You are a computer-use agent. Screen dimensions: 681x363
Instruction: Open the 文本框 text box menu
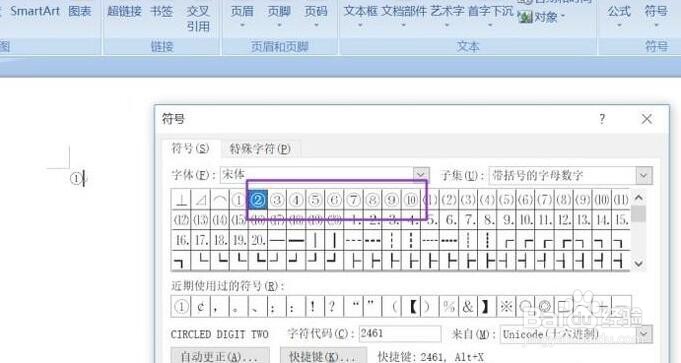pos(360,16)
